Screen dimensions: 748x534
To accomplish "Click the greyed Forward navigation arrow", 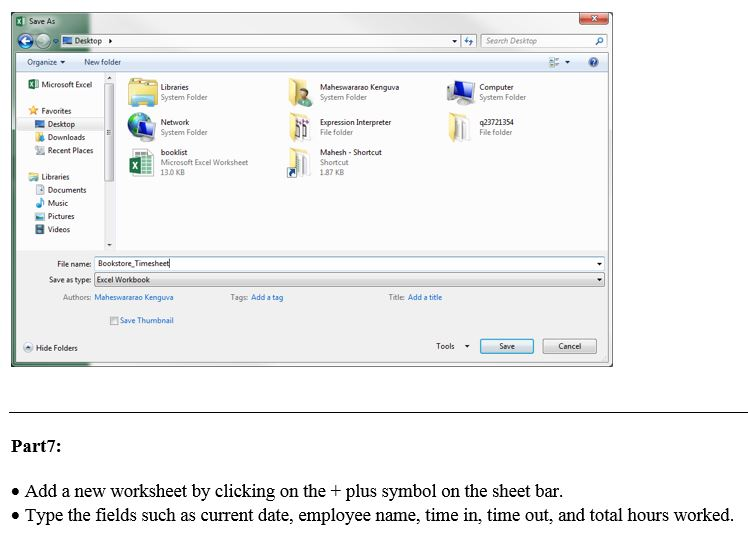I will coord(43,41).
